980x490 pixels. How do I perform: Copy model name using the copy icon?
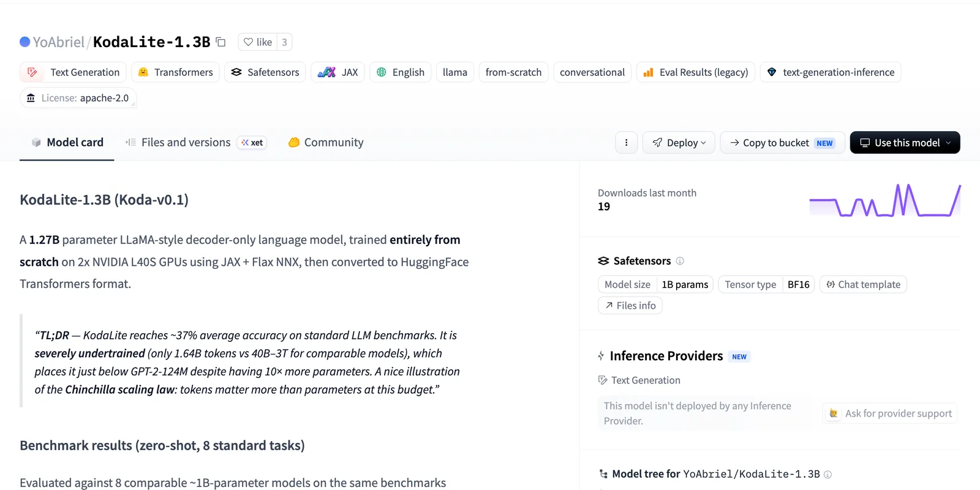(x=221, y=42)
